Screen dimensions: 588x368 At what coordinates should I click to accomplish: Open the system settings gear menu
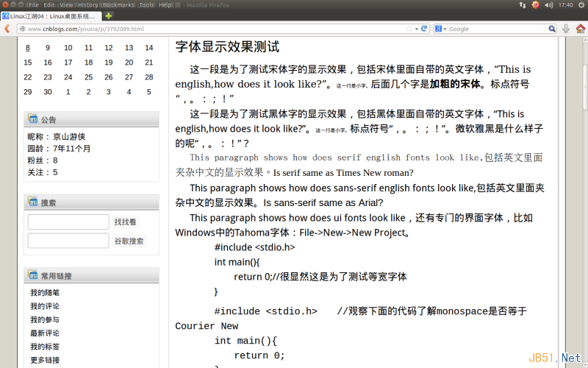point(581,5)
